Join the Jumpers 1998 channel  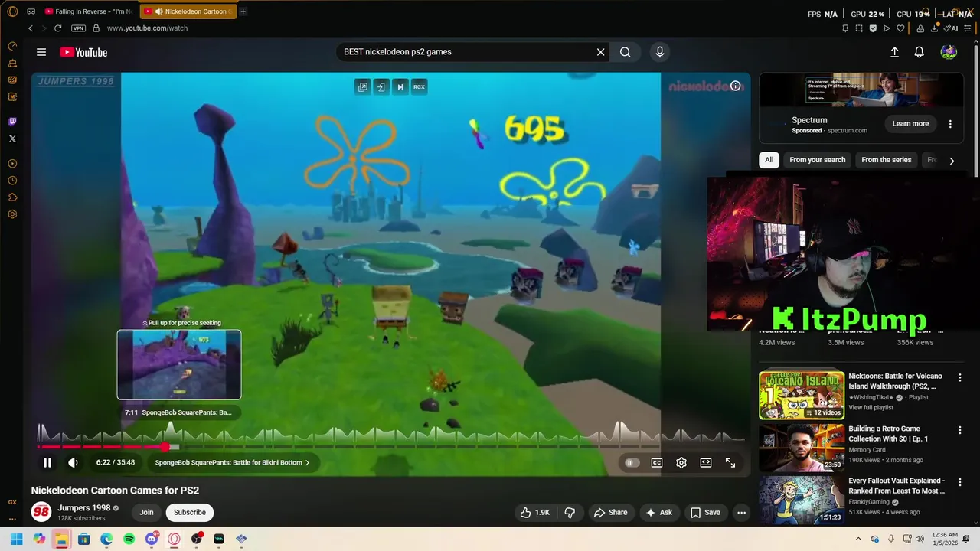pos(146,512)
